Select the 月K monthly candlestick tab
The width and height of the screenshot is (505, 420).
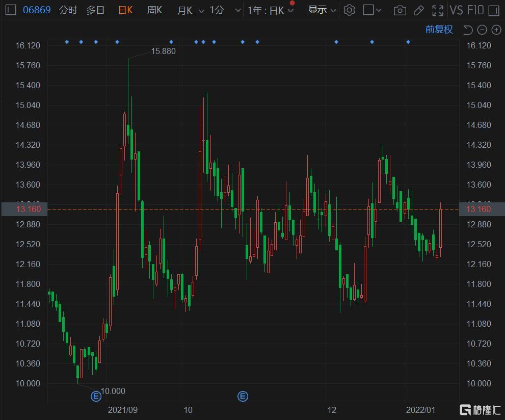[x=184, y=10]
